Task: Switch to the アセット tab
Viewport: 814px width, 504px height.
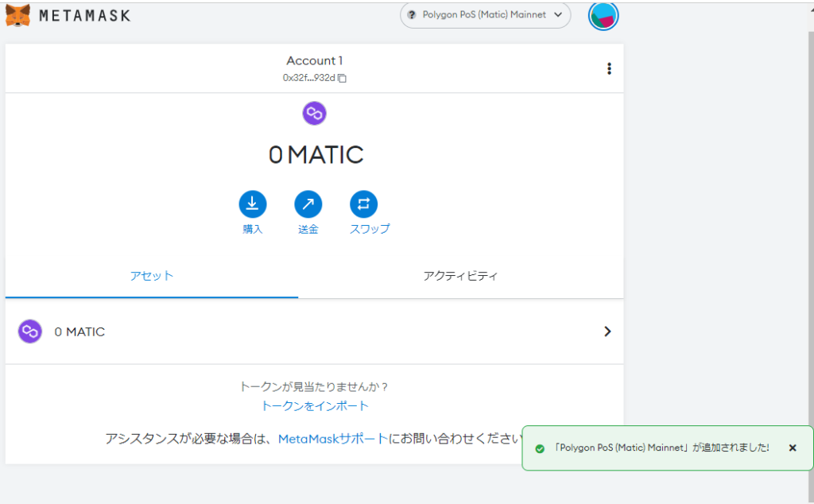Action: point(152,276)
